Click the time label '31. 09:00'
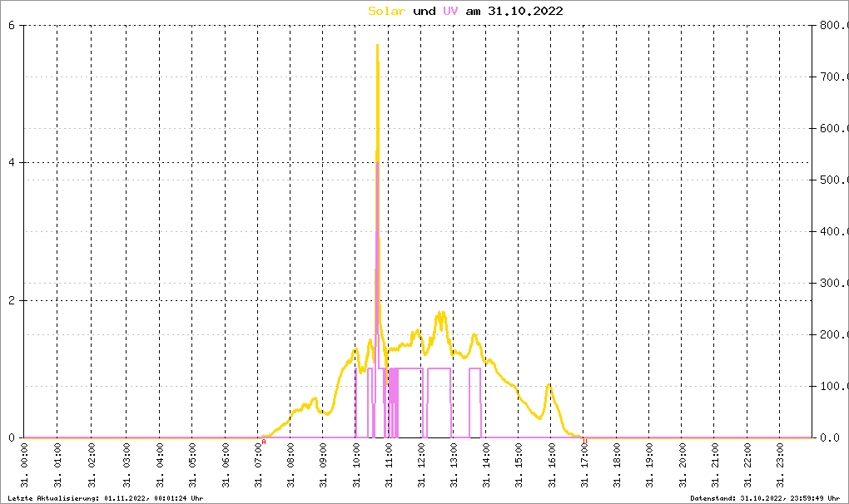849x504 pixels. point(323,466)
